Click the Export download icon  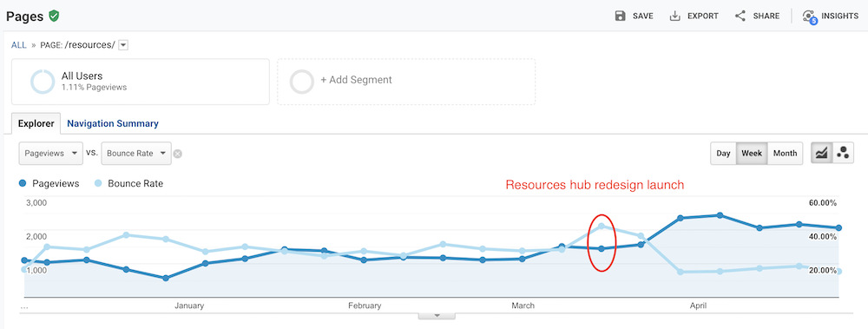click(x=674, y=16)
